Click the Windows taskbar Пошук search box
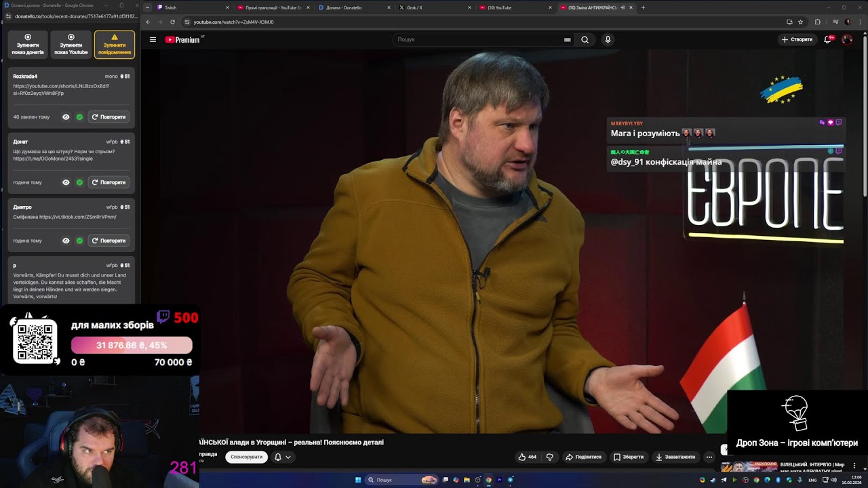 401,480
